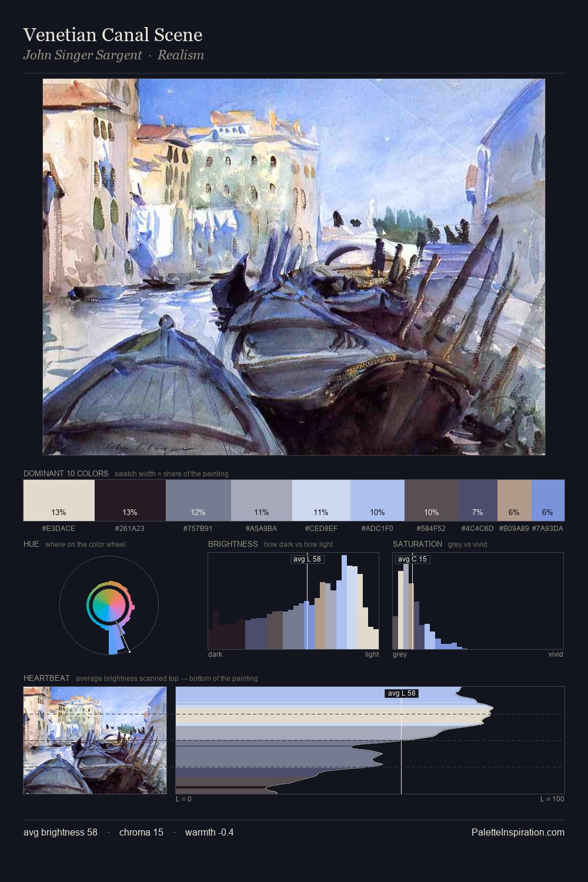The image size is (588, 882).
Task: Click the DOMINANT 10 COLORS heading
Action: pos(66,473)
